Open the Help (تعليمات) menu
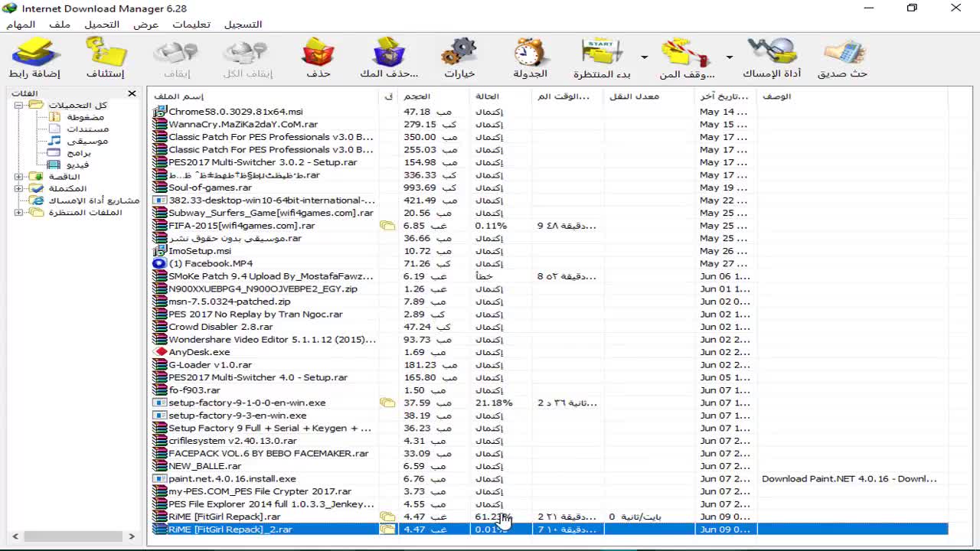The width and height of the screenshot is (980, 551). [191, 24]
